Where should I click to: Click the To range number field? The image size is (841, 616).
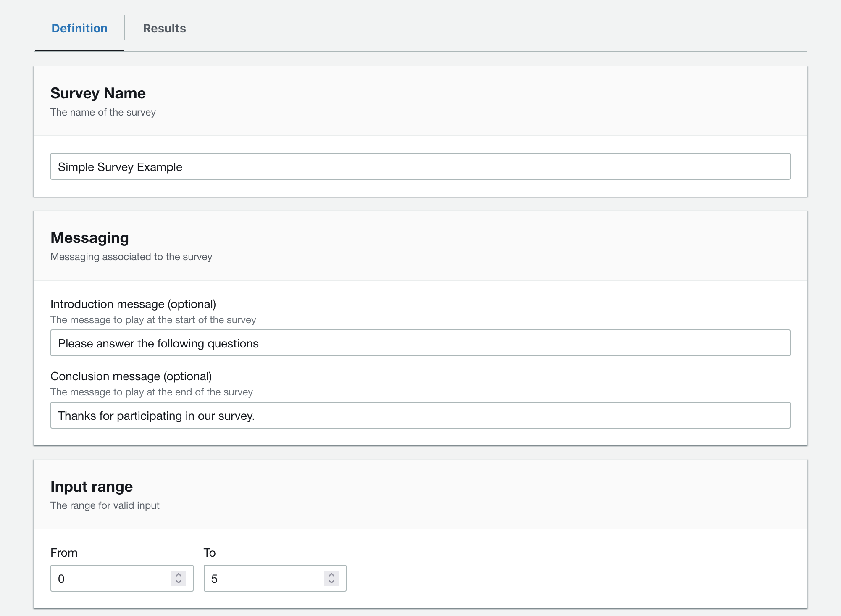[x=275, y=578]
